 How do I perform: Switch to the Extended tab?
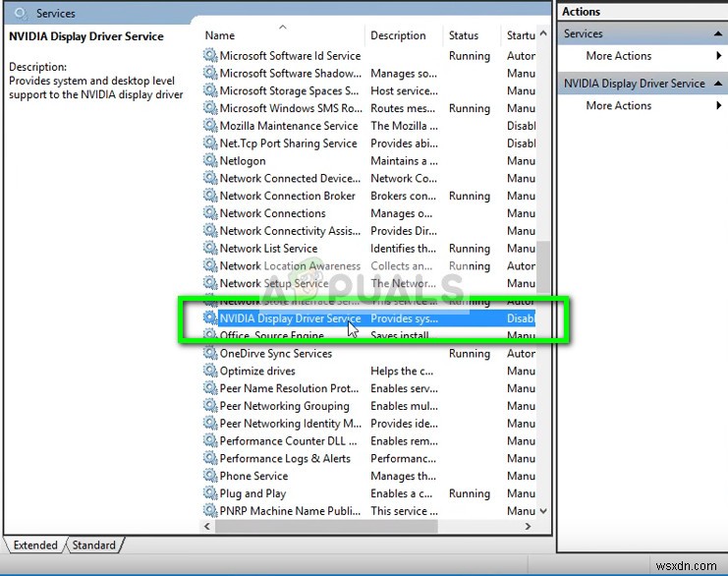coord(35,545)
